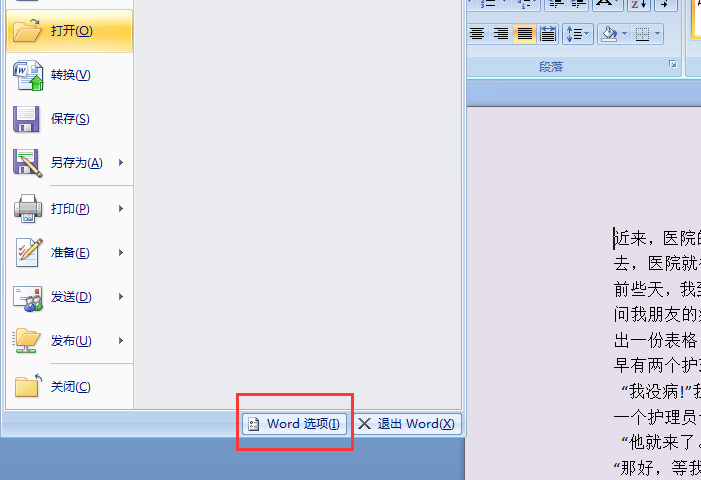Click the document line starting “他就来了

[x=661, y=442]
